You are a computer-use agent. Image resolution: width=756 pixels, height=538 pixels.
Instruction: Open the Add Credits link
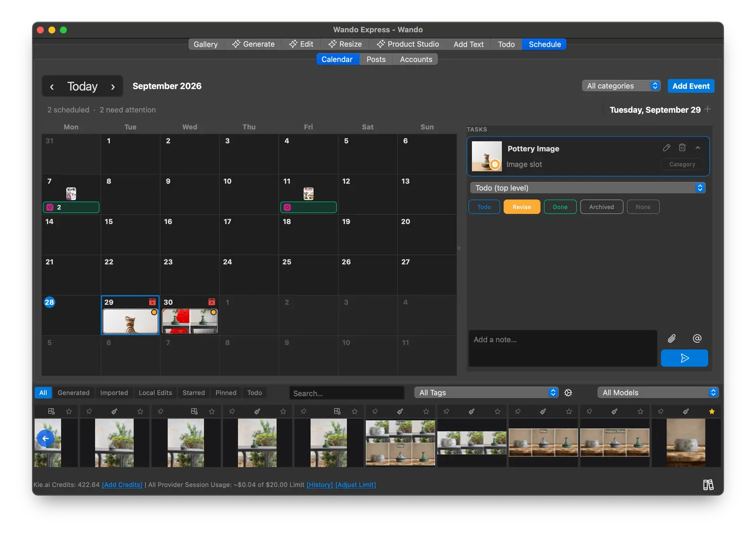tap(122, 485)
